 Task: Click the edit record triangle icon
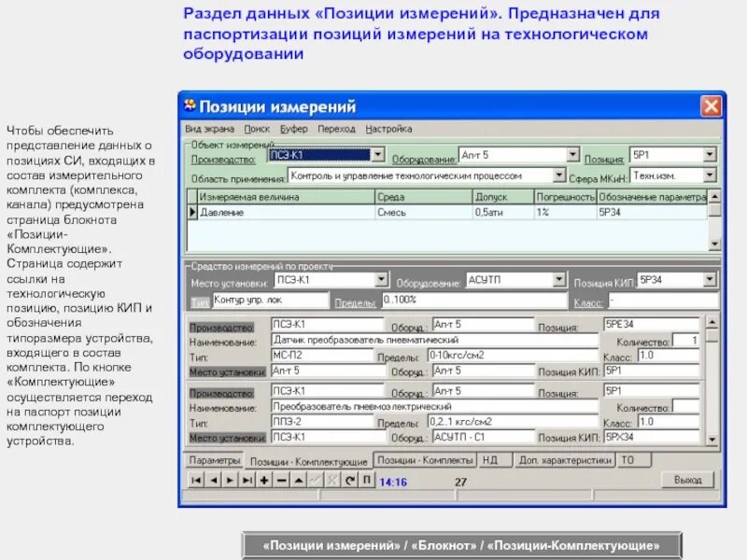pyautogui.click(x=298, y=480)
